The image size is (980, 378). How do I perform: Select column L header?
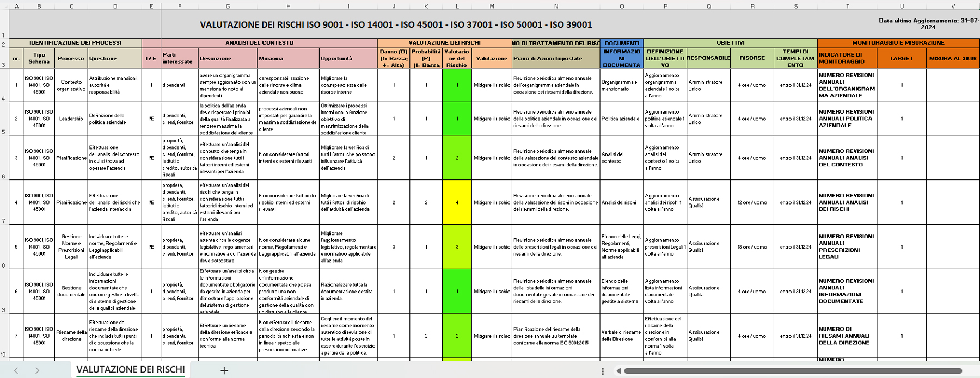(457, 6)
